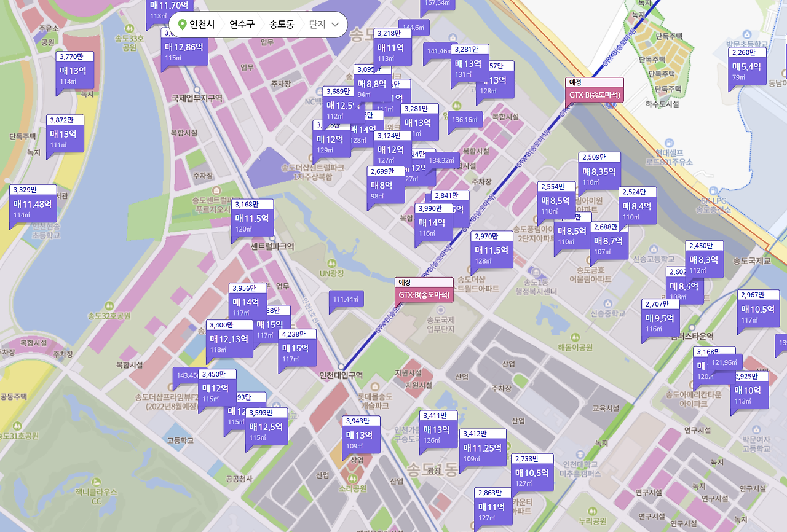Select the 134.32㎡ area marker
Viewport: 787px width, 532px height.
pyautogui.click(x=441, y=160)
